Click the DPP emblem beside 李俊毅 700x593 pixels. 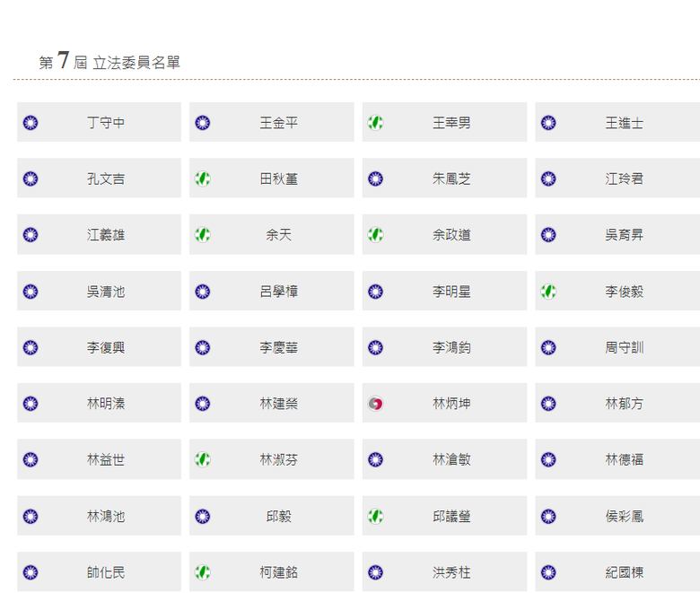[x=548, y=292]
